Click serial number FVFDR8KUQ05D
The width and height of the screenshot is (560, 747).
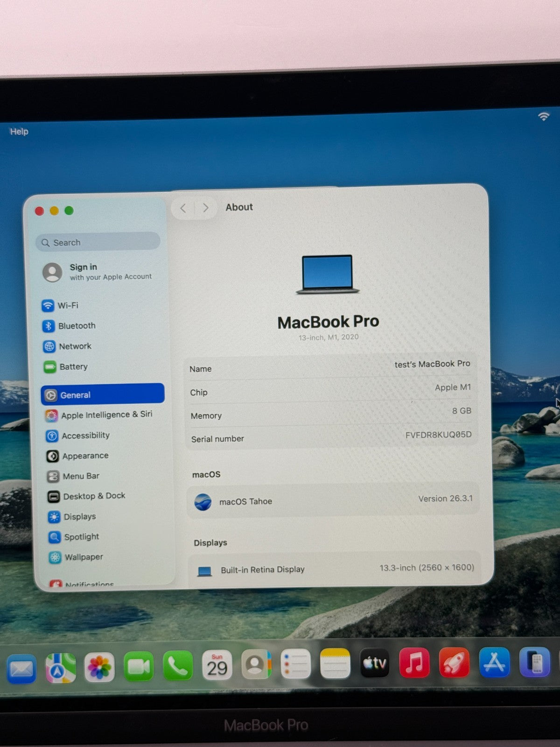[438, 435]
